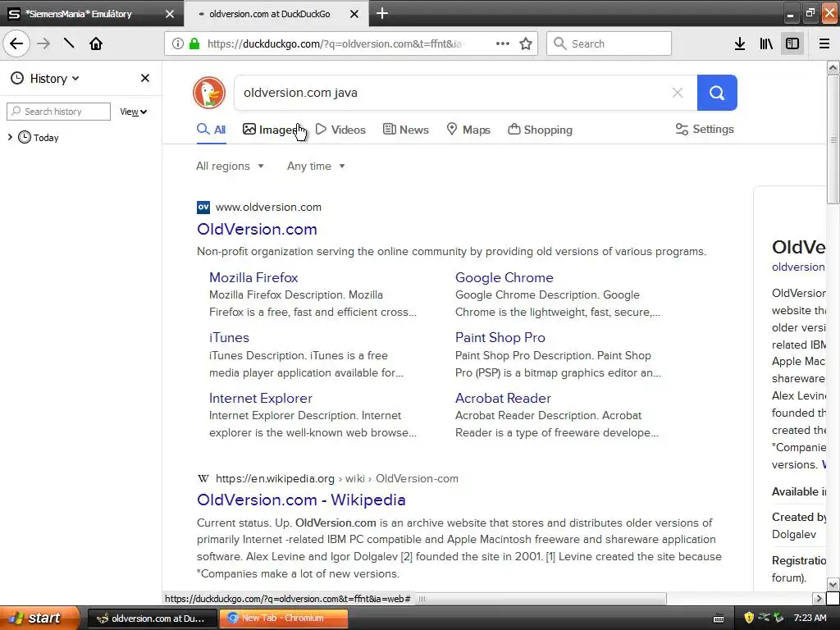This screenshot has width=840, height=630.
Task: Click the DuckDuckGo duck logo
Action: [x=209, y=93]
